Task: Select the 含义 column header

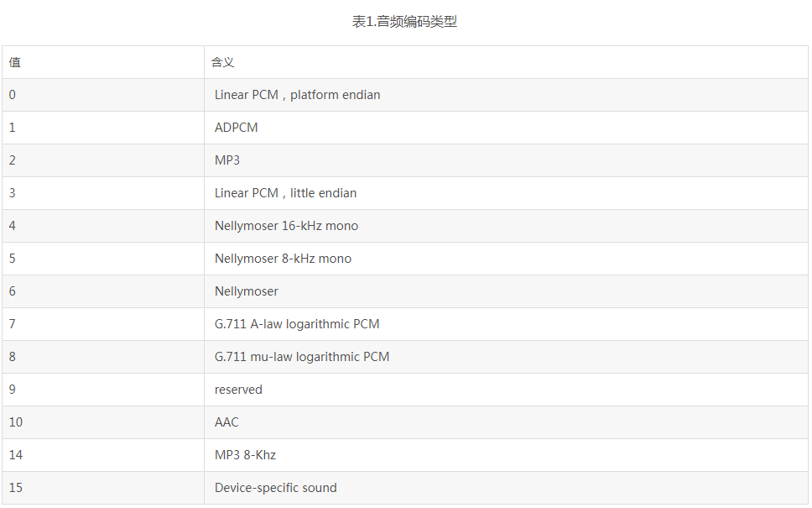Action: tap(506, 62)
